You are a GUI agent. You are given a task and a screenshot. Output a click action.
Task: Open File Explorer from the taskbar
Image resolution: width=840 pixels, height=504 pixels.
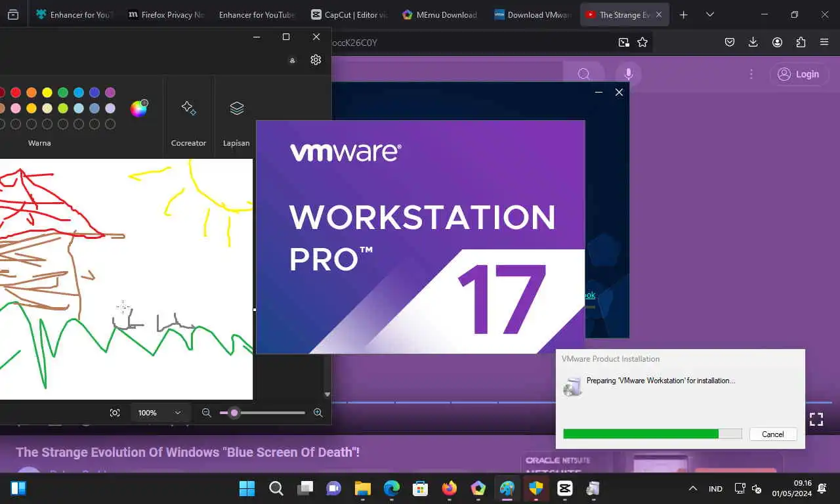(x=363, y=488)
